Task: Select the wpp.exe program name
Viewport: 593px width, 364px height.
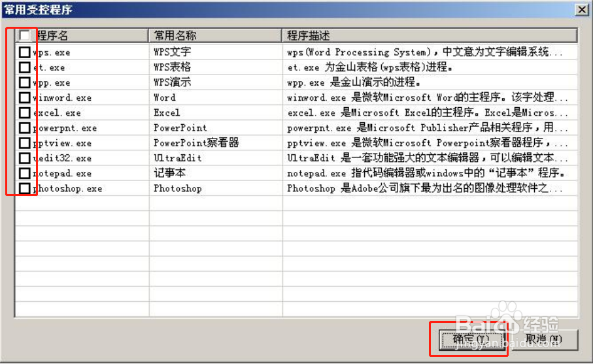Action: tap(52, 82)
